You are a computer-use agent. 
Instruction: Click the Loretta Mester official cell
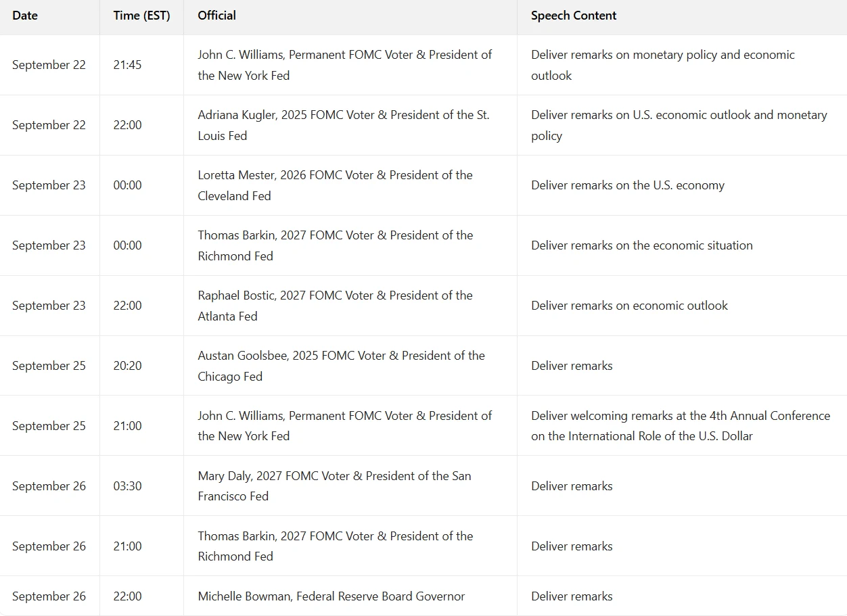pos(335,185)
